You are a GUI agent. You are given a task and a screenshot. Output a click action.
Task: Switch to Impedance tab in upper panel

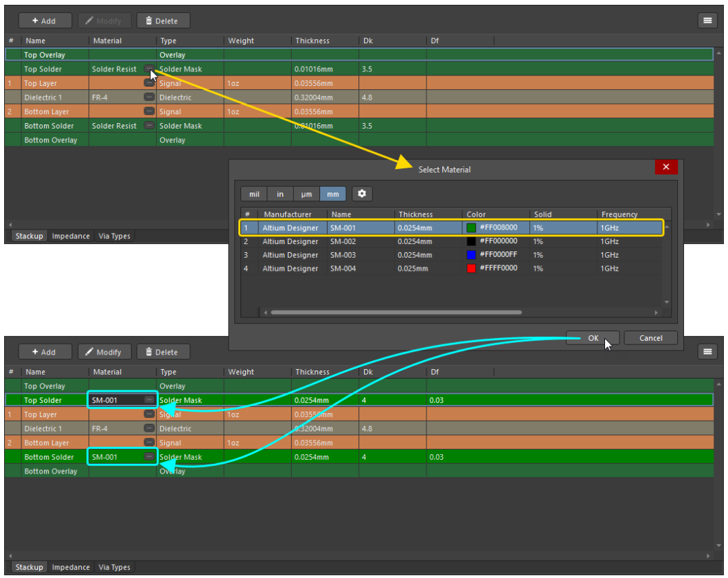tap(71, 236)
